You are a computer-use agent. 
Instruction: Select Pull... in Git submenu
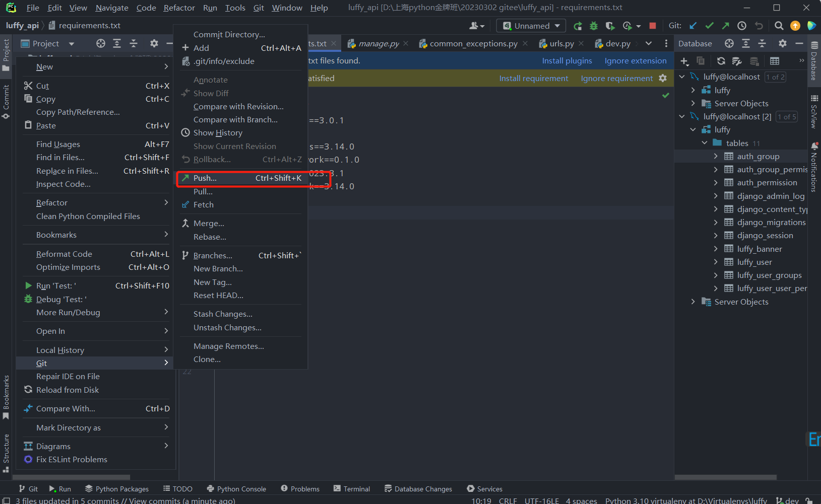pyautogui.click(x=241, y=191)
